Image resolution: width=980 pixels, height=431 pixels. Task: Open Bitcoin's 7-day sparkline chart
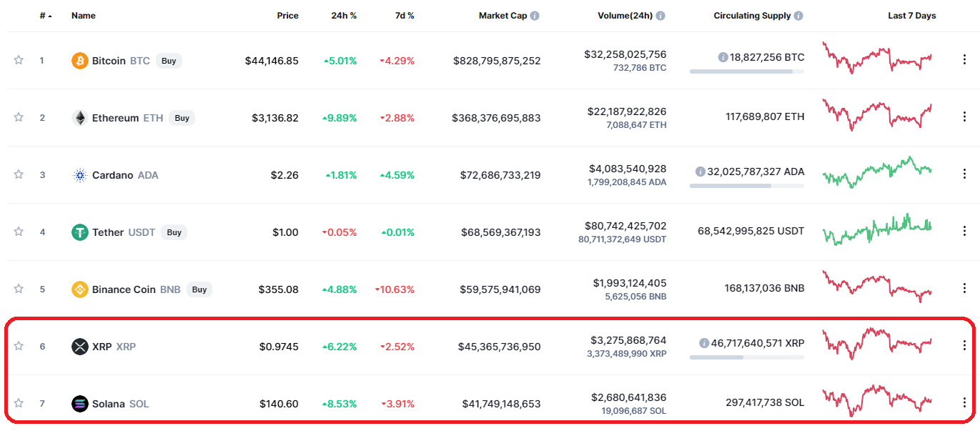point(877,58)
